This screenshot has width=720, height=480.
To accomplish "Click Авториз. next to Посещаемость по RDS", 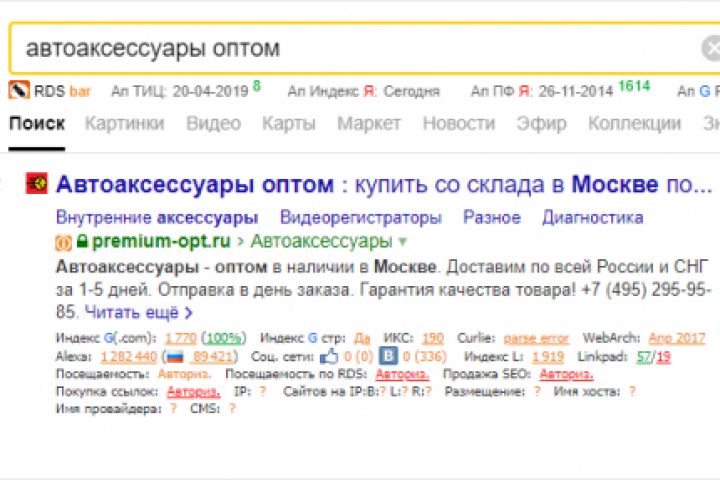I will tap(402, 374).
